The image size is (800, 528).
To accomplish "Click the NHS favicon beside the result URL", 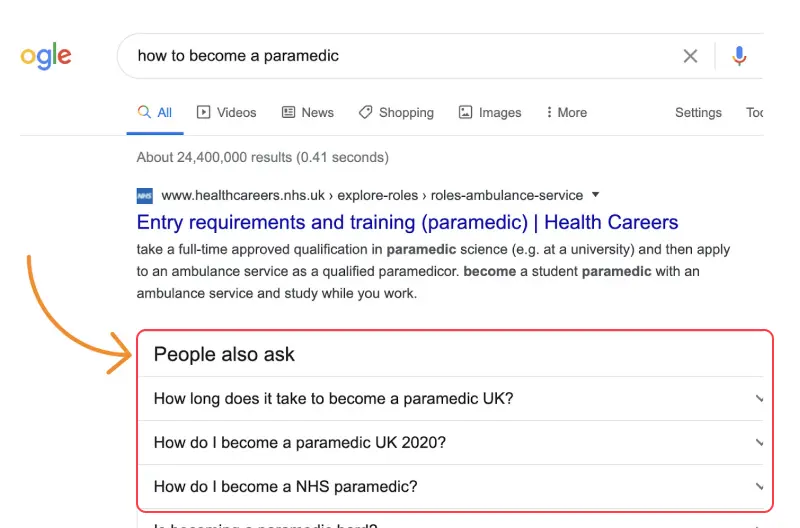I will point(145,195).
